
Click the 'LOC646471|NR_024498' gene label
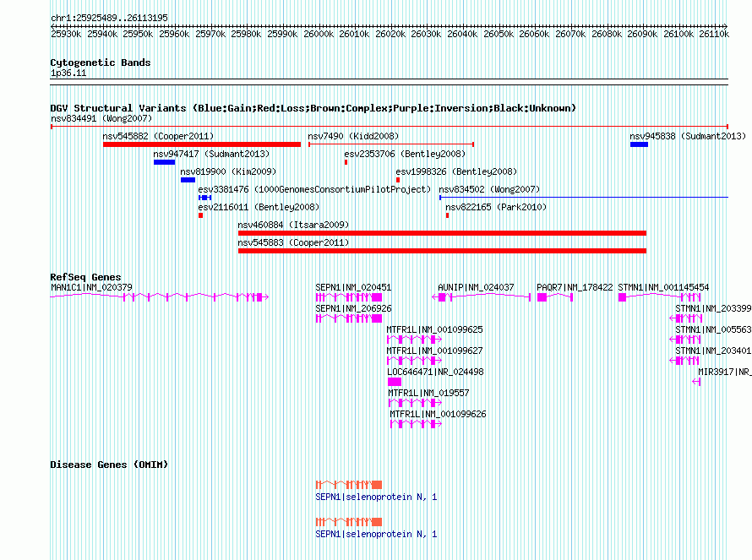(x=435, y=372)
